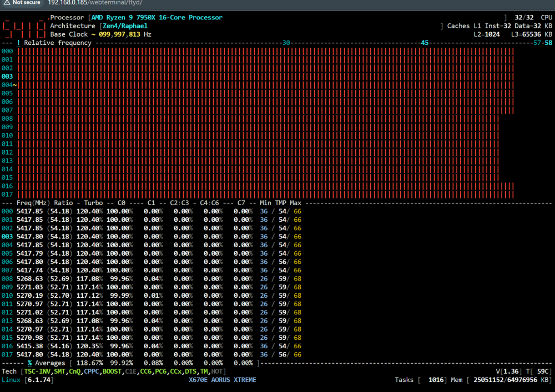Click the Tasks count value 1016
Viewport: 555px width, 392px height.
pos(436,380)
